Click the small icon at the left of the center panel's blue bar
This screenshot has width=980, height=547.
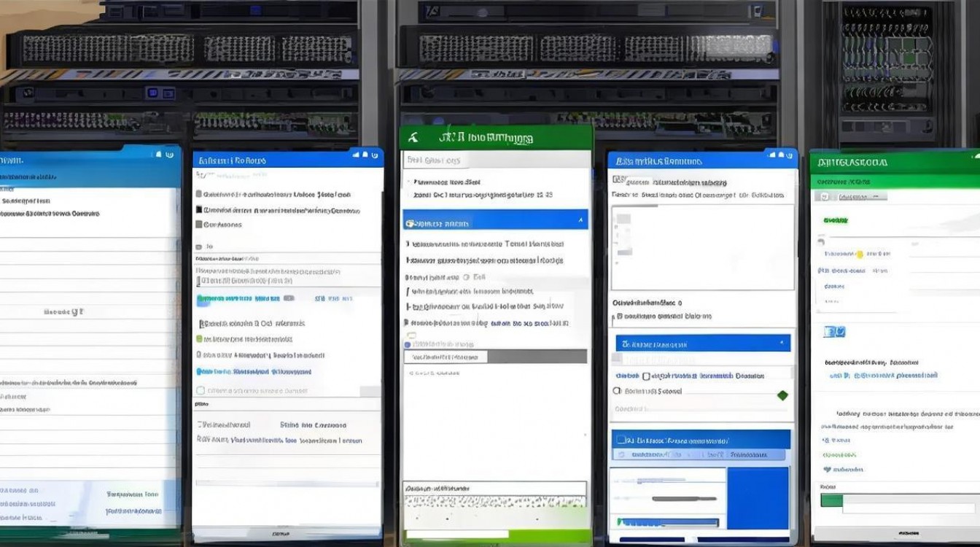(x=410, y=223)
